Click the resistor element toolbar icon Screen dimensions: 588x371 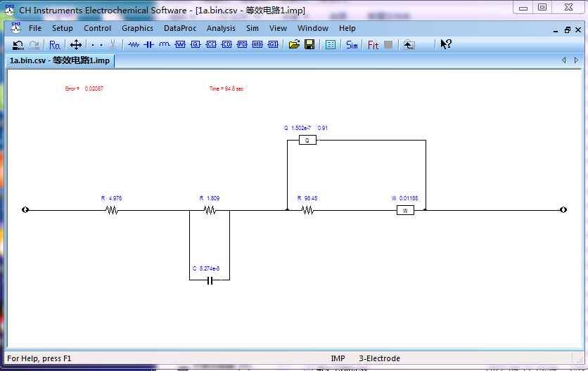click(134, 44)
